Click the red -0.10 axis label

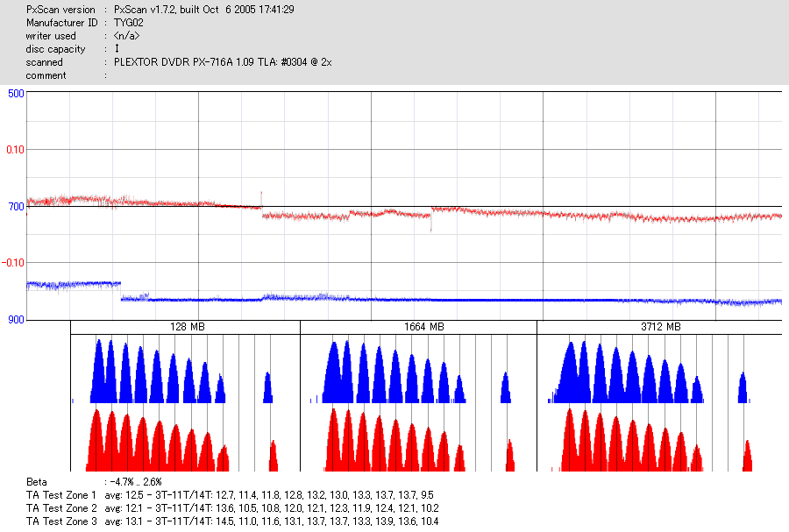pos(13,263)
